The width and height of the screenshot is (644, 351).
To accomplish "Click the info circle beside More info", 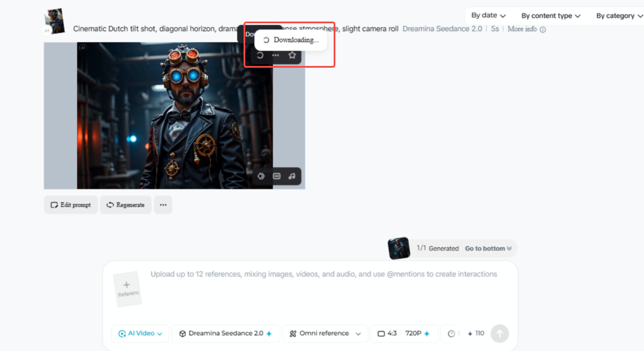I will [543, 29].
